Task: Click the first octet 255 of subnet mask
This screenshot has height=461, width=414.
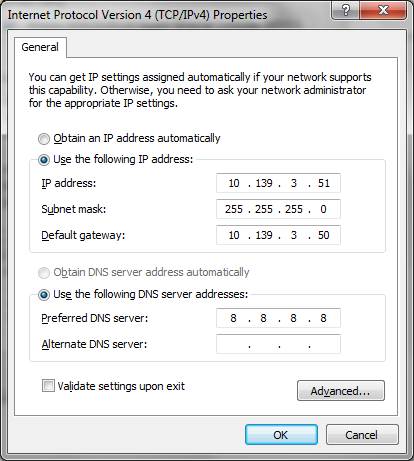Action: 234,209
